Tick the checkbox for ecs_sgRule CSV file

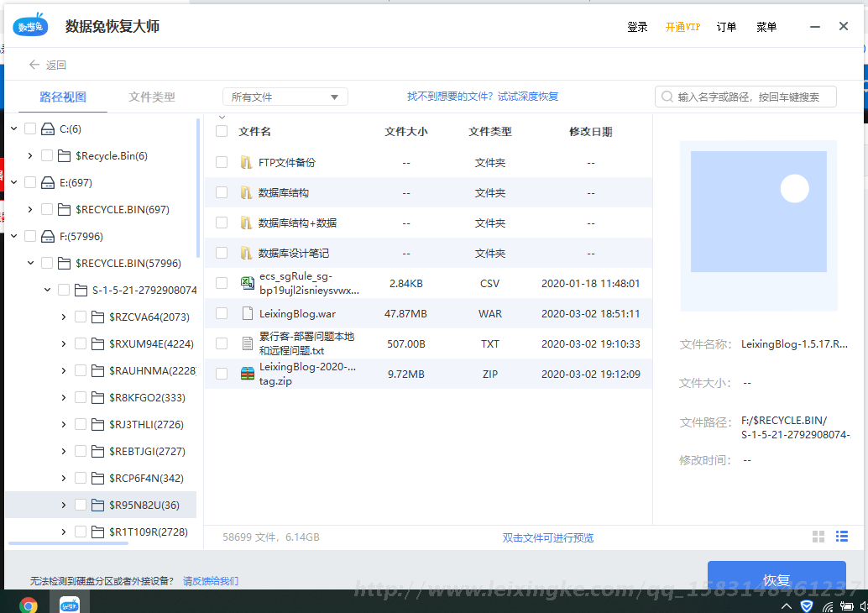[222, 283]
